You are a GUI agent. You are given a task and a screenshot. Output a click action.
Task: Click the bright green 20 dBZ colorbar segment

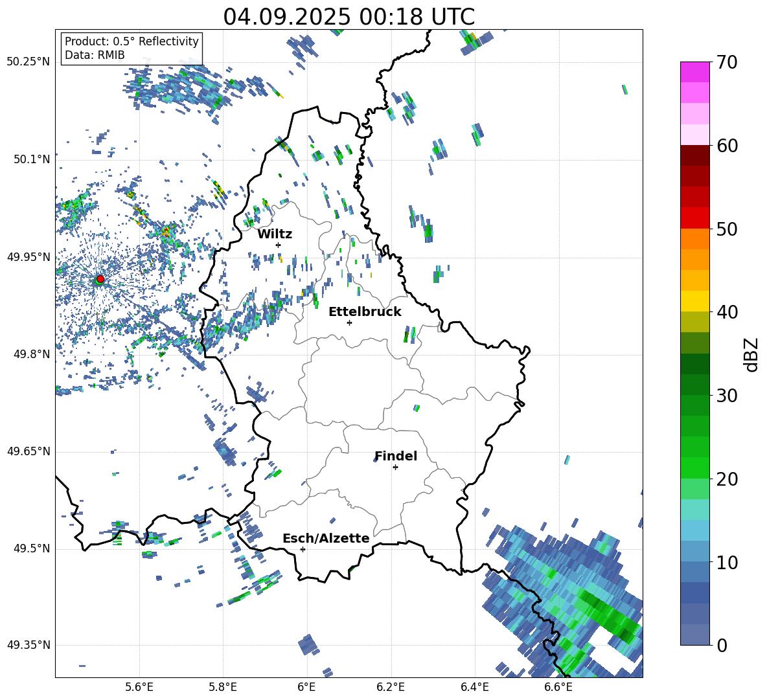click(x=694, y=468)
